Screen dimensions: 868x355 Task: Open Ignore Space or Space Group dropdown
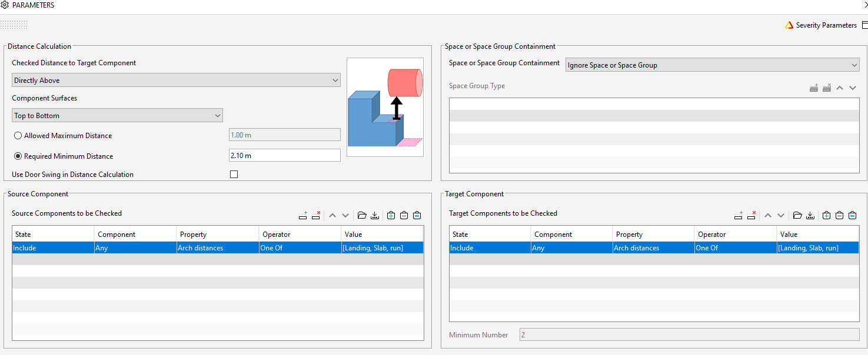pos(713,65)
